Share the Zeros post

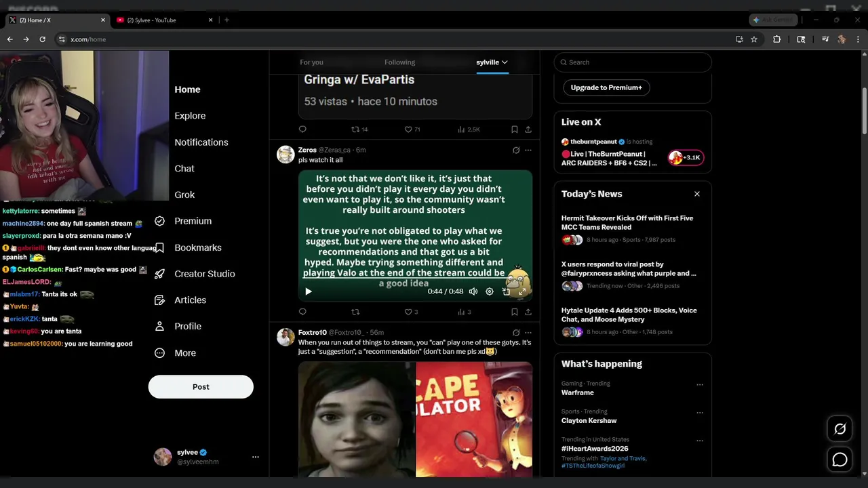(528, 312)
